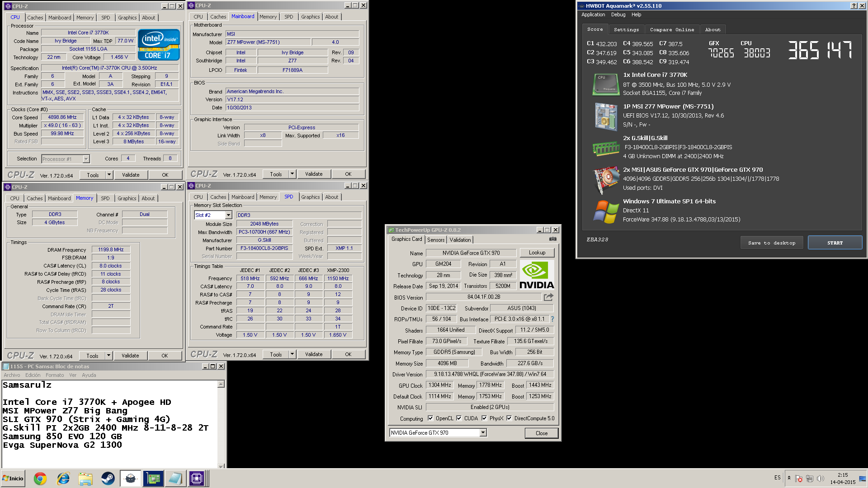Expand Tools arrow in CPU-Z CPU window
Viewport: 868px width, 488px height.
click(109, 175)
